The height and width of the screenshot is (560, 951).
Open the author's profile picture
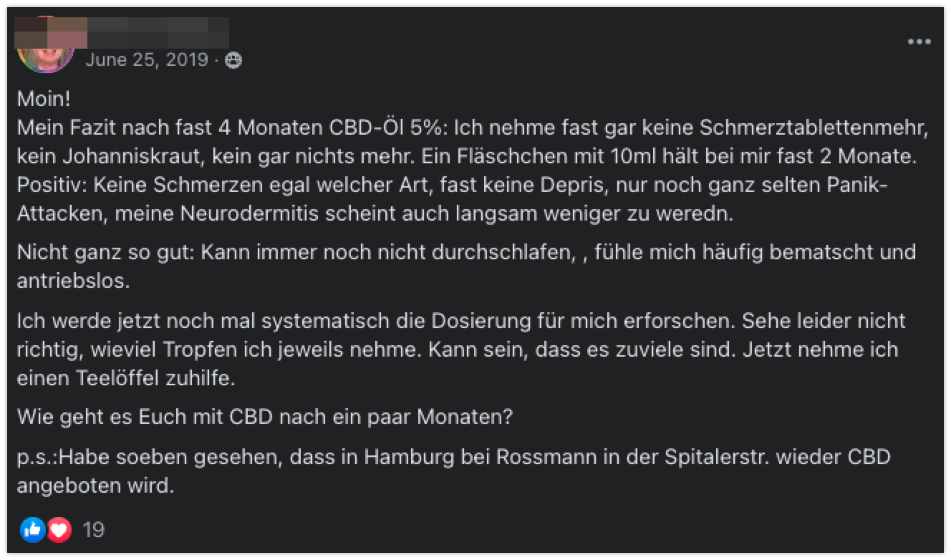point(47,50)
